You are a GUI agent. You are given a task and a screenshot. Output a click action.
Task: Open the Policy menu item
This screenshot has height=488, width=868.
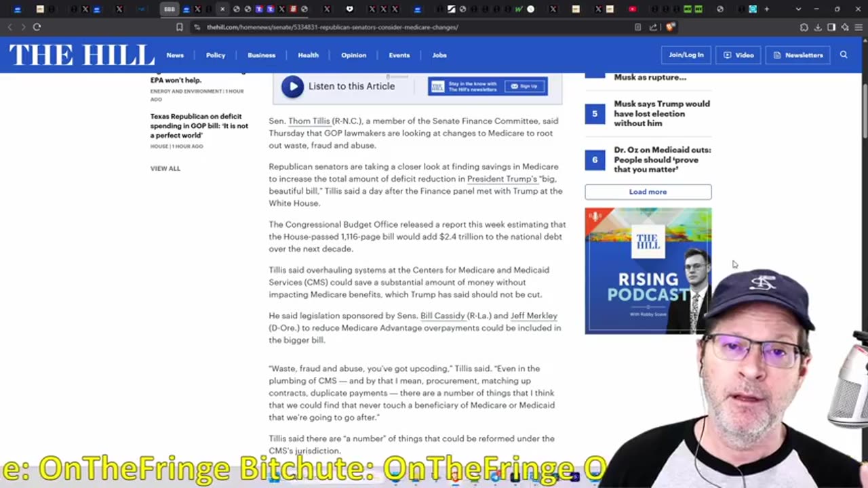[x=216, y=55]
